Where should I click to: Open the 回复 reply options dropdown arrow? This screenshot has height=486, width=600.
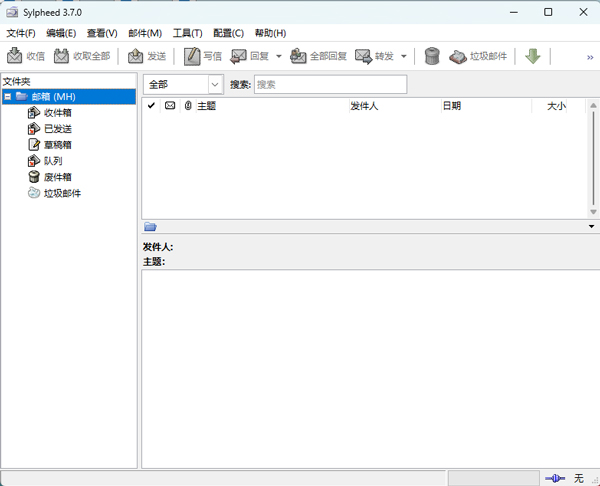(279, 57)
